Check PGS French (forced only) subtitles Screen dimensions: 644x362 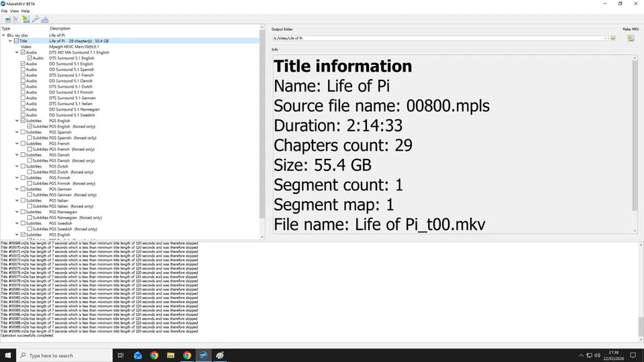point(30,149)
